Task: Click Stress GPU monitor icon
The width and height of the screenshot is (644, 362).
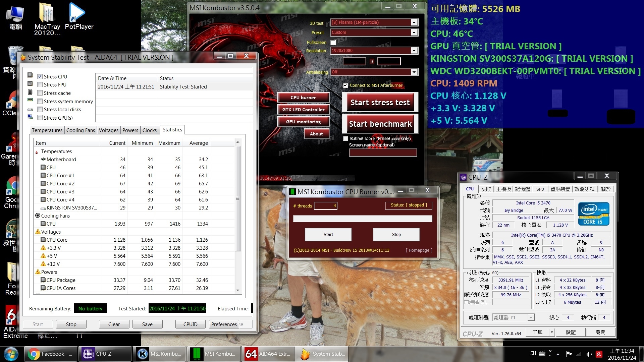Action: tap(30, 117)
